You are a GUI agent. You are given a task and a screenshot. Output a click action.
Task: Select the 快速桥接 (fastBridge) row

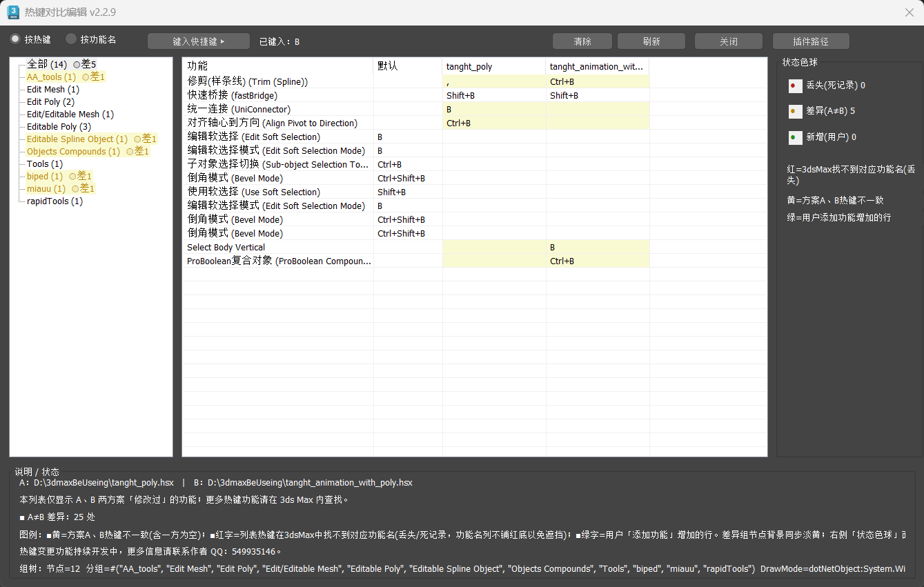(416, 95)
